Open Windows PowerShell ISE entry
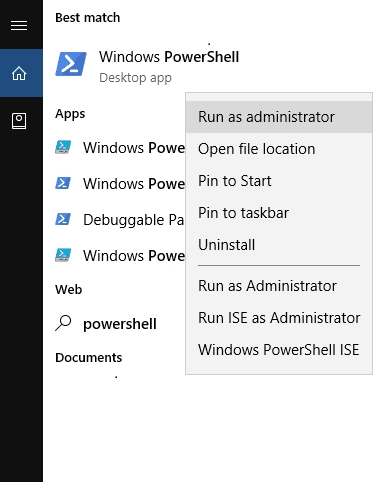Image resolution: width=384 pixels, height=482 pixels. [x=279, y=350]
